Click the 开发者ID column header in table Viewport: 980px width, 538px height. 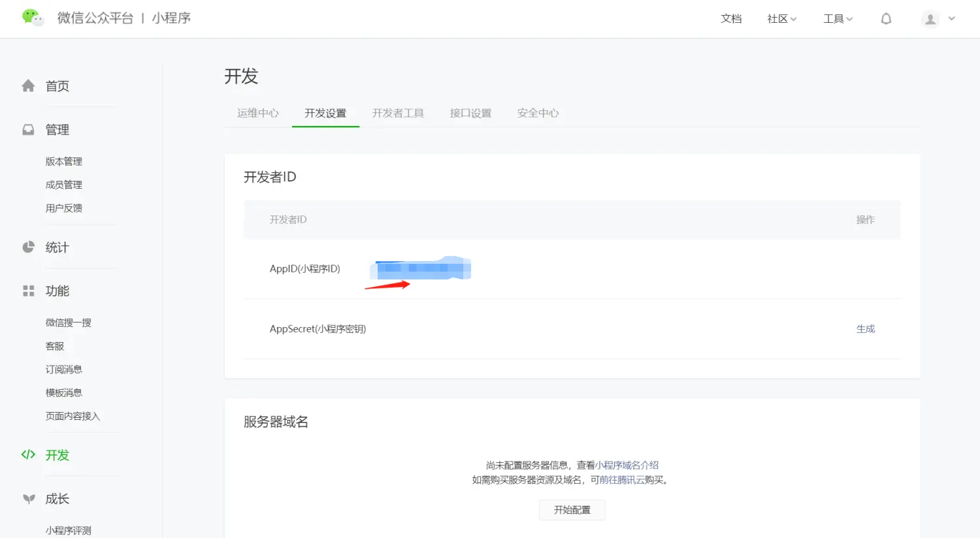(288, 219)
